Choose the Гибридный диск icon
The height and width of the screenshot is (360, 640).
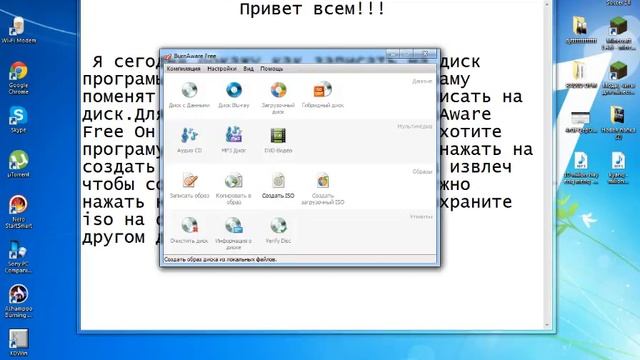tap(322, 95)
